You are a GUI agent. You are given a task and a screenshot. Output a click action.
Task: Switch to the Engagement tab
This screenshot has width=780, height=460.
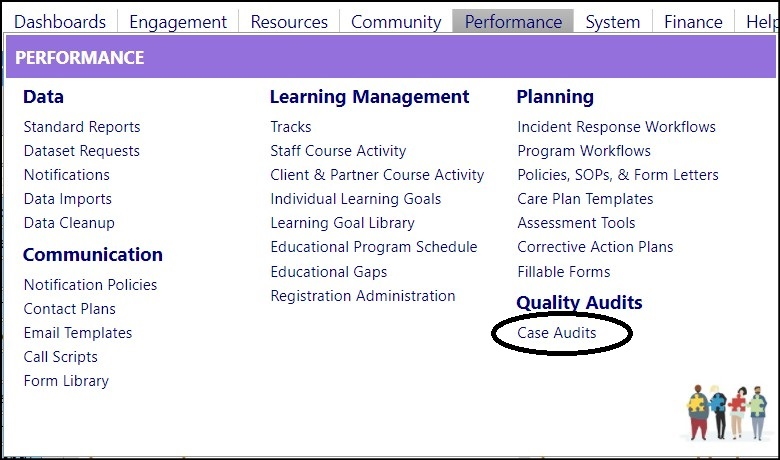[178, 22]
